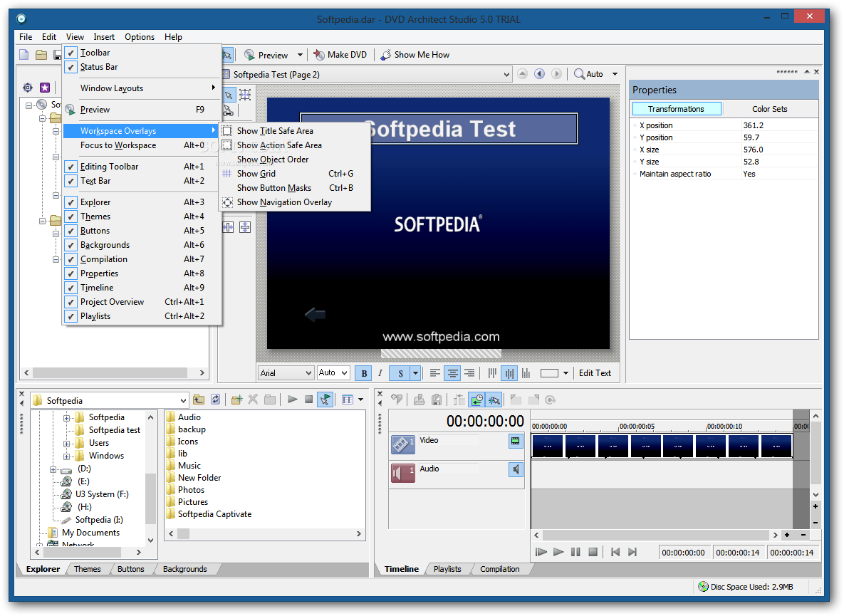Screen dimensions: 844x616
Task: Click the clock-arrow icon in Timeline toolbar
Action: click(477, 400)
